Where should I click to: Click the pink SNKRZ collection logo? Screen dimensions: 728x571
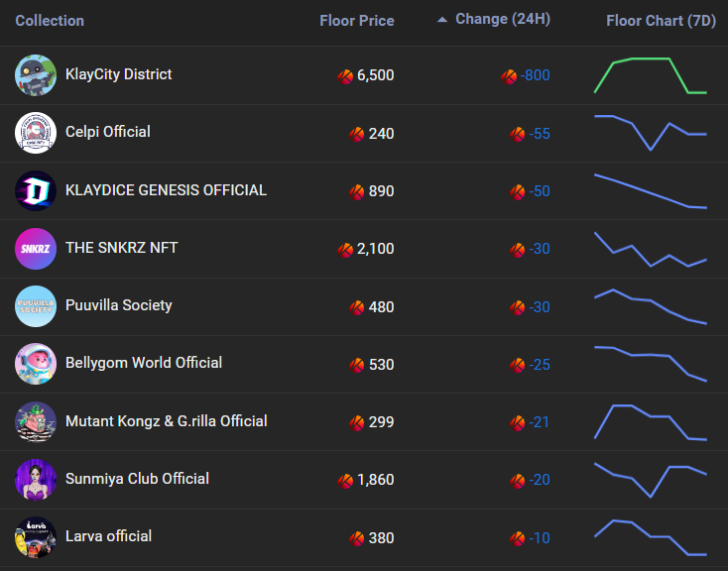[36, 249]
